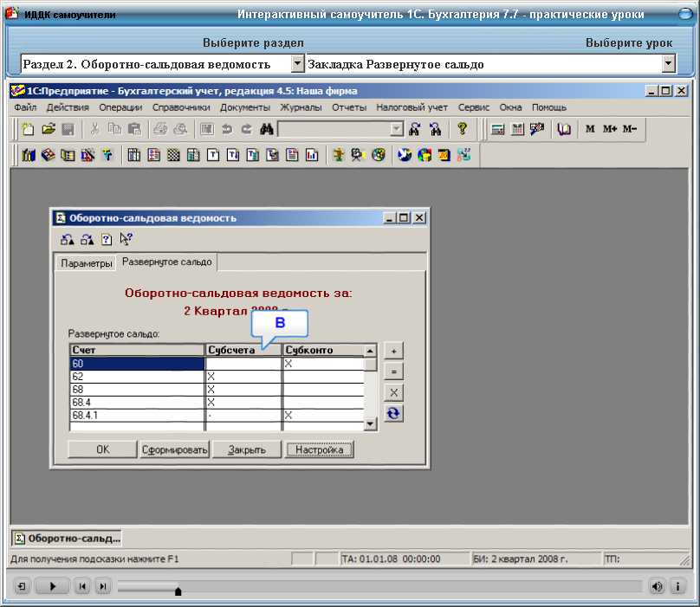Click the speaker volume icon in player
This screenshot has height=607, width=700.
tap(657, 586)
